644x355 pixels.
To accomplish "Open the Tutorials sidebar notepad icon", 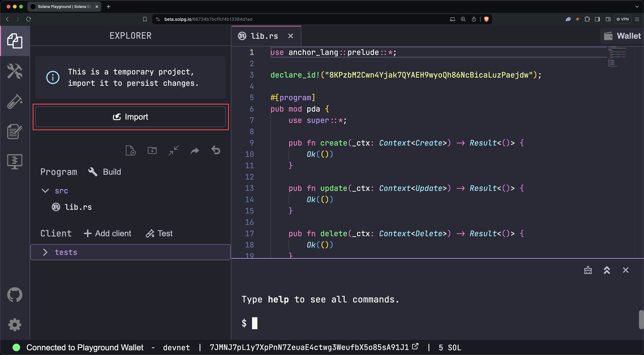I will tap(15, 131).
